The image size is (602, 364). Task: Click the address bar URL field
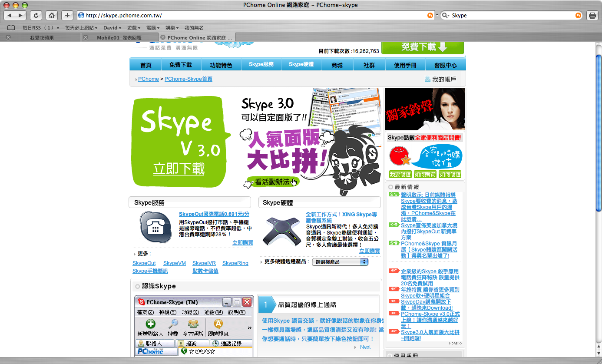[255, 15]
